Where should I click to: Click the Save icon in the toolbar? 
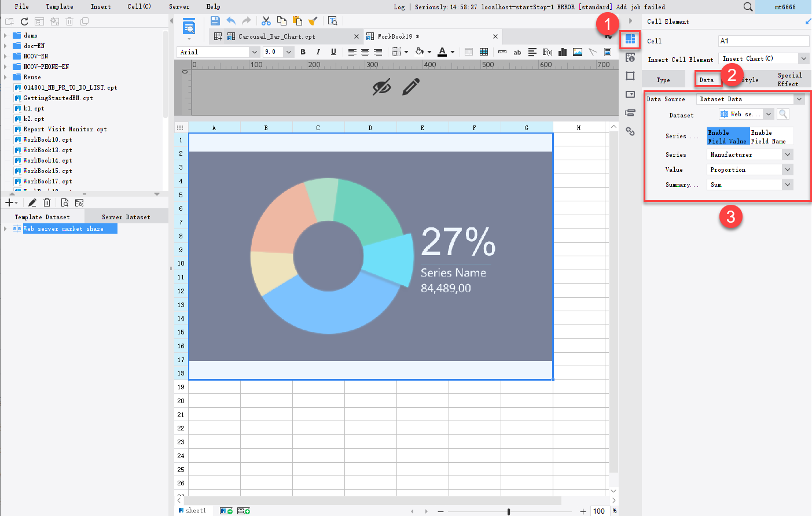215,21
